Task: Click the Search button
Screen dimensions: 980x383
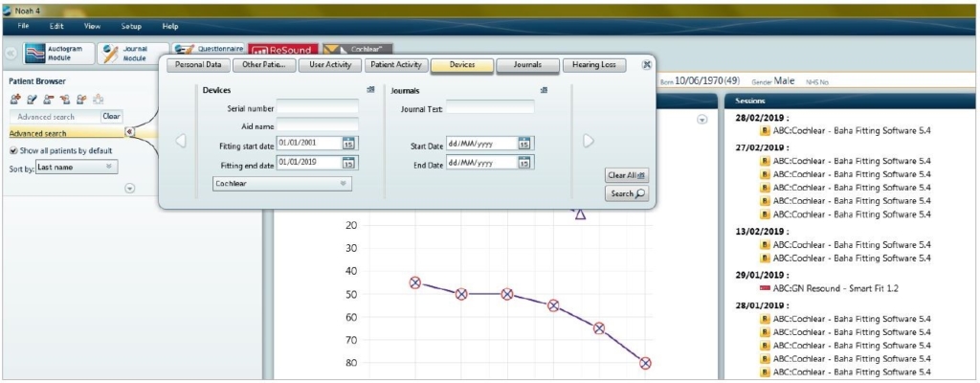Action: [626, 194]
